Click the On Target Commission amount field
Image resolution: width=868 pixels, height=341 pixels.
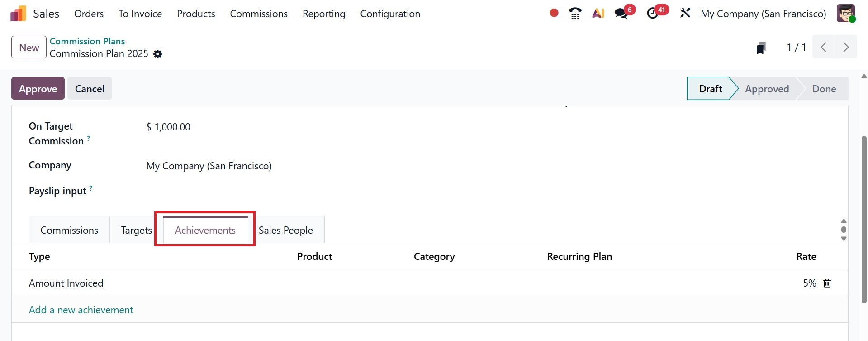tap(168, 127)
